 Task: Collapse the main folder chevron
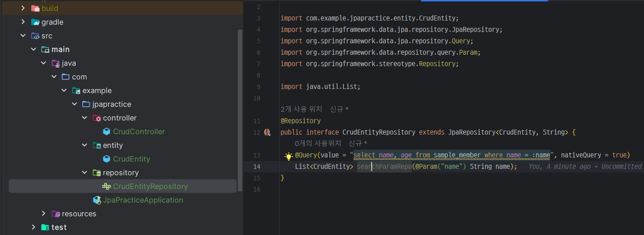(33, 49)
